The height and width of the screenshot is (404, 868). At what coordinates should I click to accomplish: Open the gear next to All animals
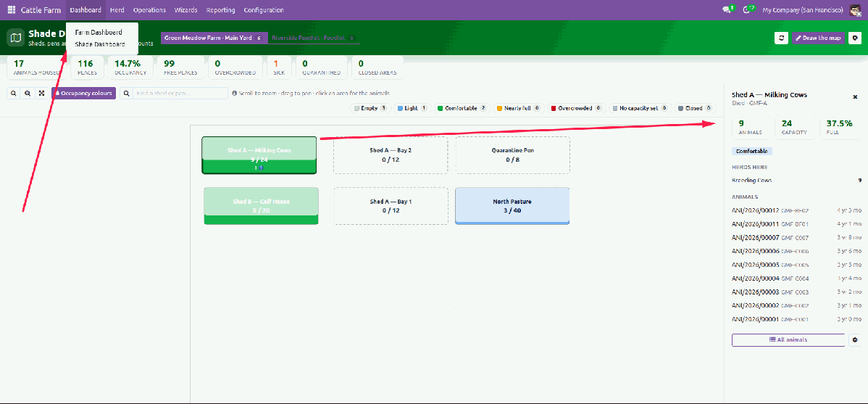tap(855, 339)
